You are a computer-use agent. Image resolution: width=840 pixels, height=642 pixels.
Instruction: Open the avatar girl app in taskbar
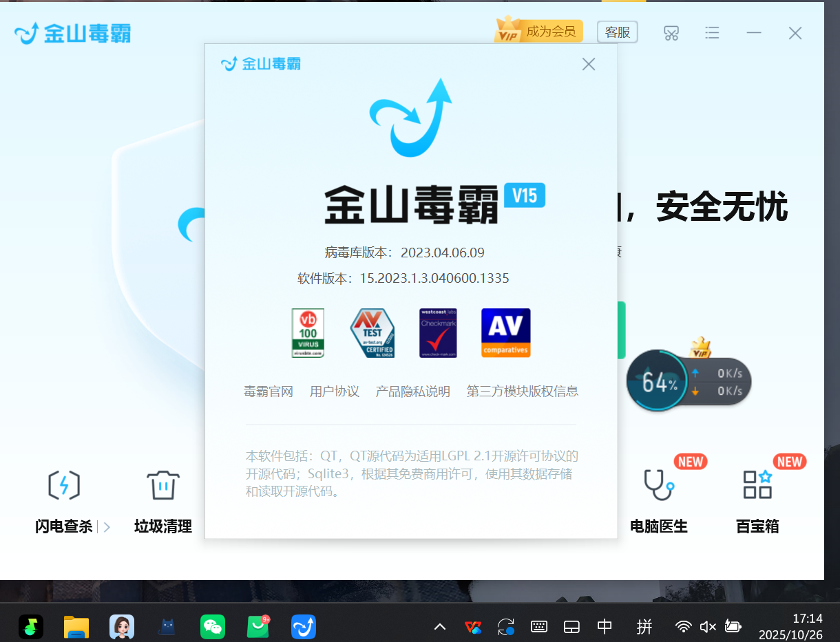tap(122, 626)
